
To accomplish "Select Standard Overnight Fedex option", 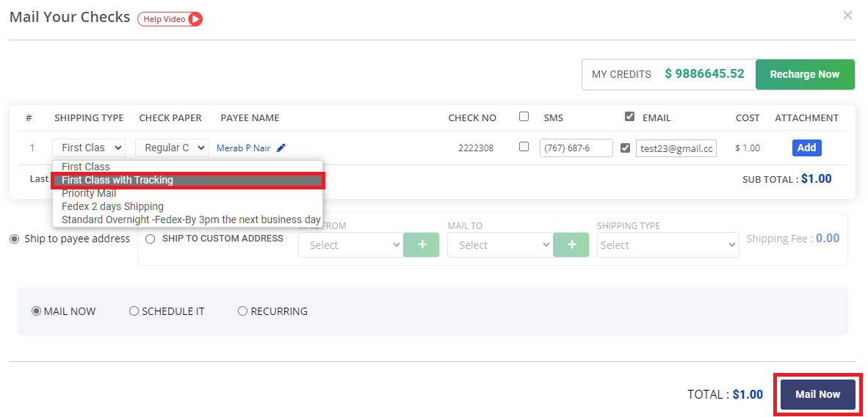I will 188,220.
